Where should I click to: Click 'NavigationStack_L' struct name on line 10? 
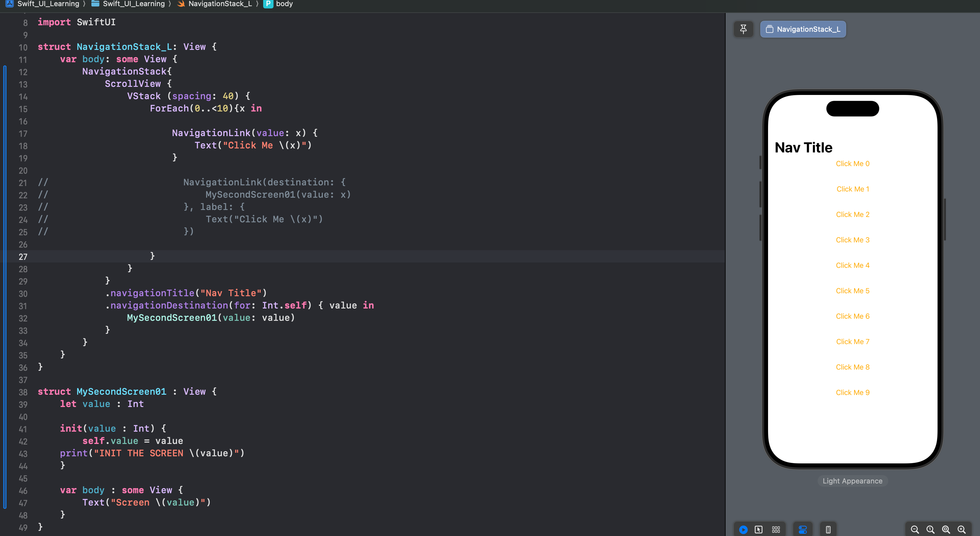(124, 47)
